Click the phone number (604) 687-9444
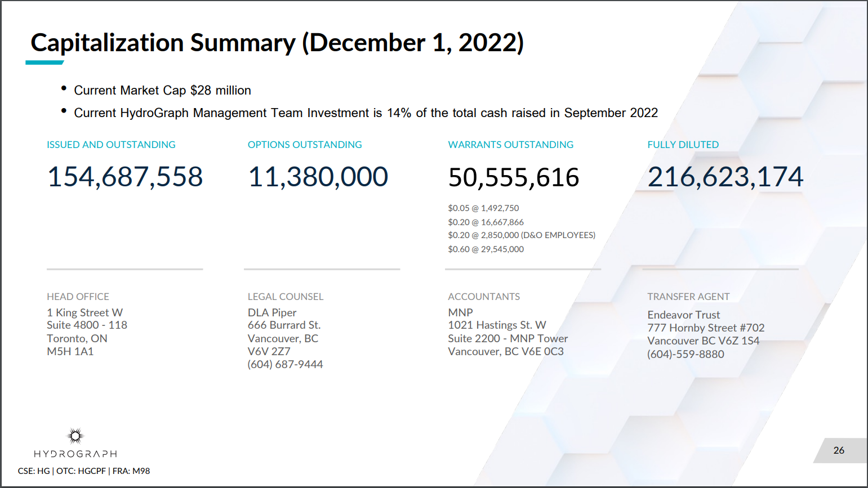Screen dimensions: 868x488 [x=286, y=364]
